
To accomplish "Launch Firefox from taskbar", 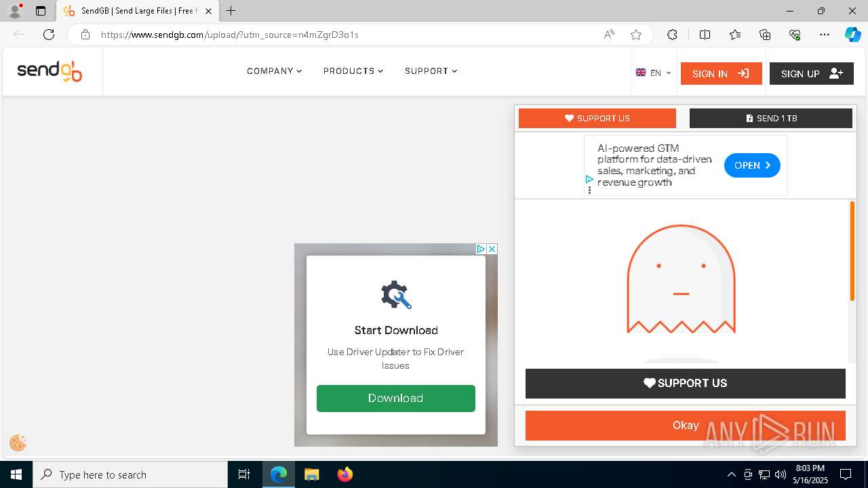I will (344, 474).
